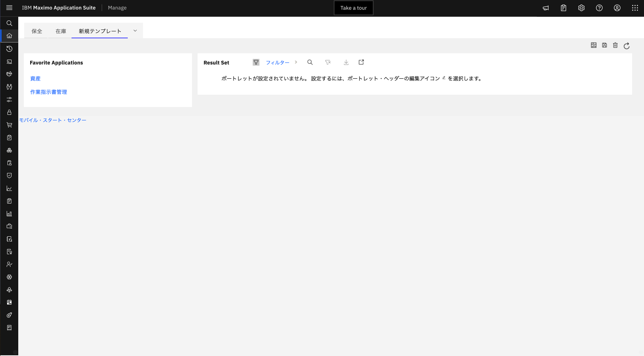Click the megaphone announcements icon
This screenshot has height=356, width=644.
click(546, 8)
